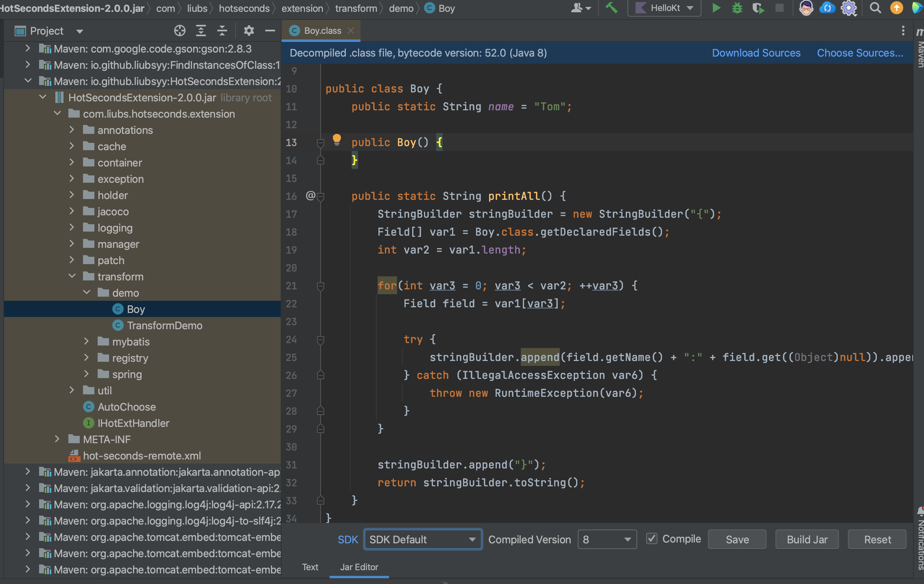This screenshot has height=584, width=924.
Task: Click the yellow lightbulb intention icon
Action: point(336,140)
